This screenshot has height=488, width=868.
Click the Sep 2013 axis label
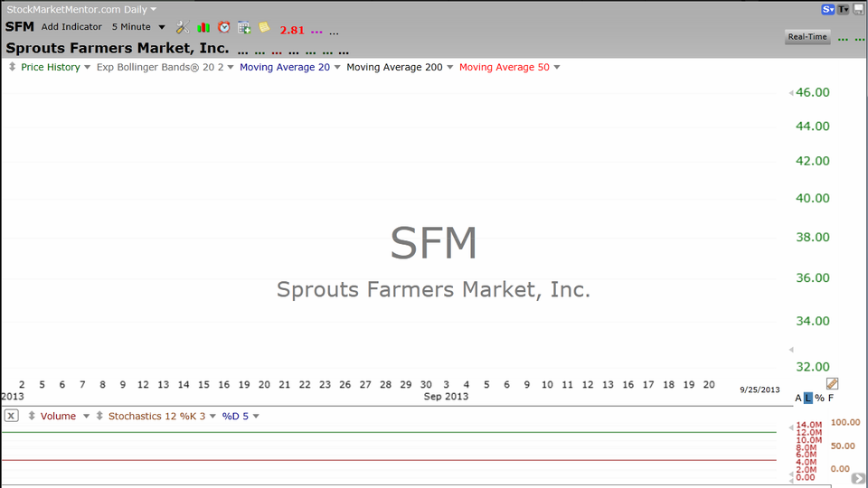446,396
